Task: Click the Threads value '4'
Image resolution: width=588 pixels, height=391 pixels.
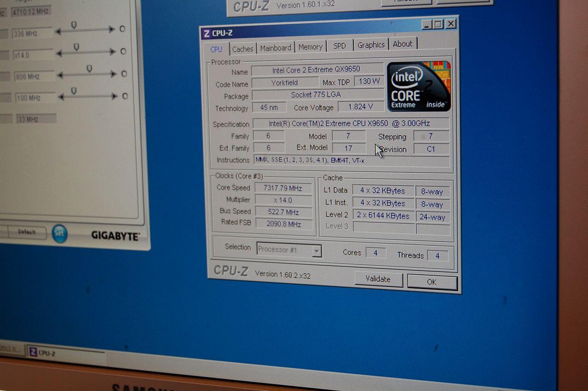Action: 437,255
